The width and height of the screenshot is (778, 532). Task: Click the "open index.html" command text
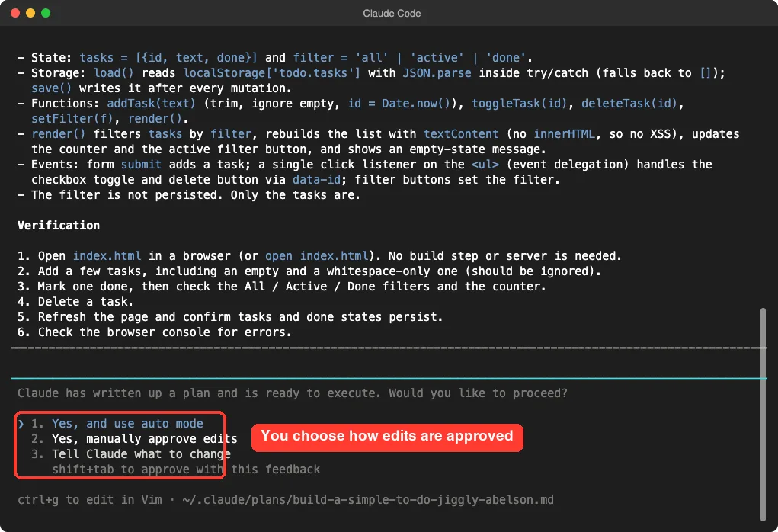[x=316, y=255]
